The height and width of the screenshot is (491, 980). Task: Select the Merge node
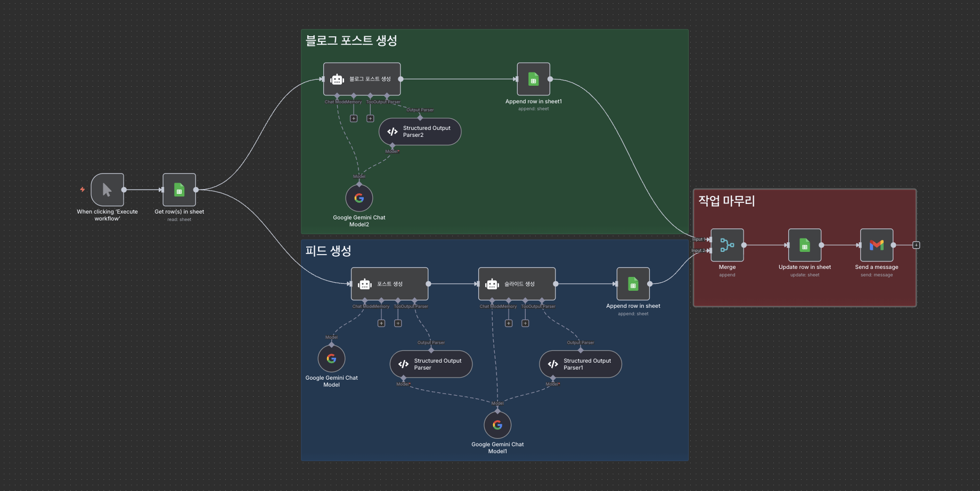[x=727, y=245]
